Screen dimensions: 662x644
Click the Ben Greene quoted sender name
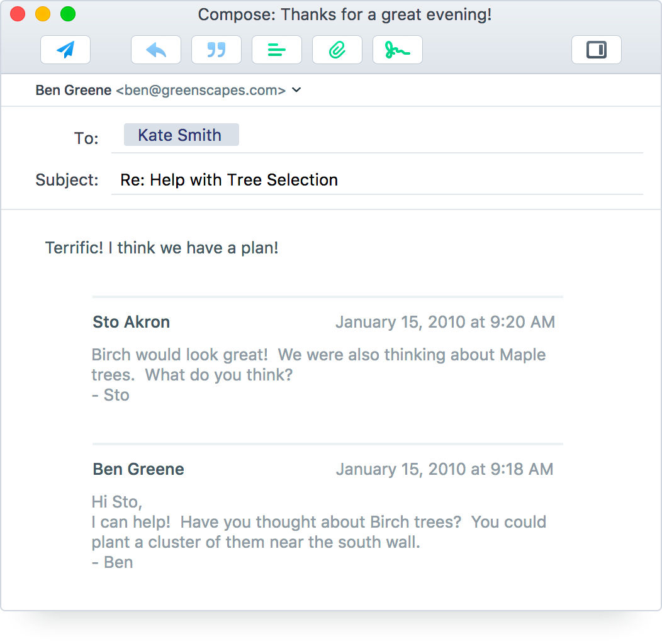click(x=138, y=469)
